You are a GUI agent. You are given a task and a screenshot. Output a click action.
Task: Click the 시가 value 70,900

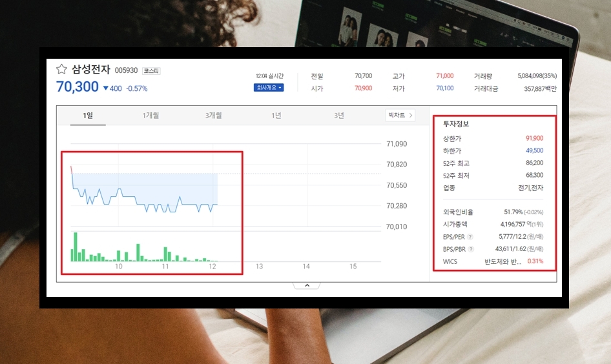pos(363,88)
